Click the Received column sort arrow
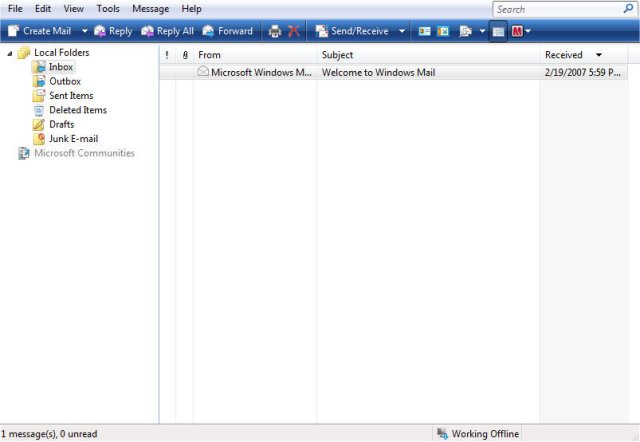Image resolution: width=640 pixels, height=442 pixels. point(599,55)
